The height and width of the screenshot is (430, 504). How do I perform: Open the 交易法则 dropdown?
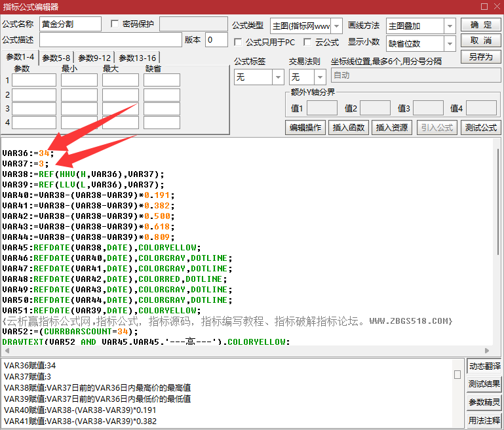click(x=319, y=77)
